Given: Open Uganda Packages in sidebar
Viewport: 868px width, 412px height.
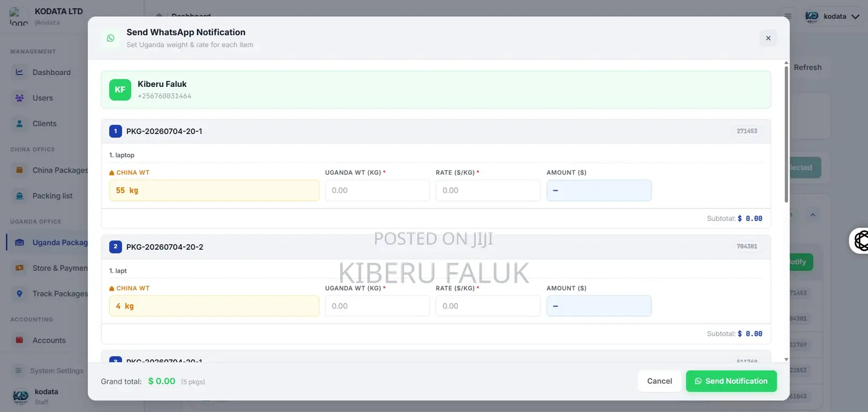Looking at the screenshot, I should tap(47, 243).
